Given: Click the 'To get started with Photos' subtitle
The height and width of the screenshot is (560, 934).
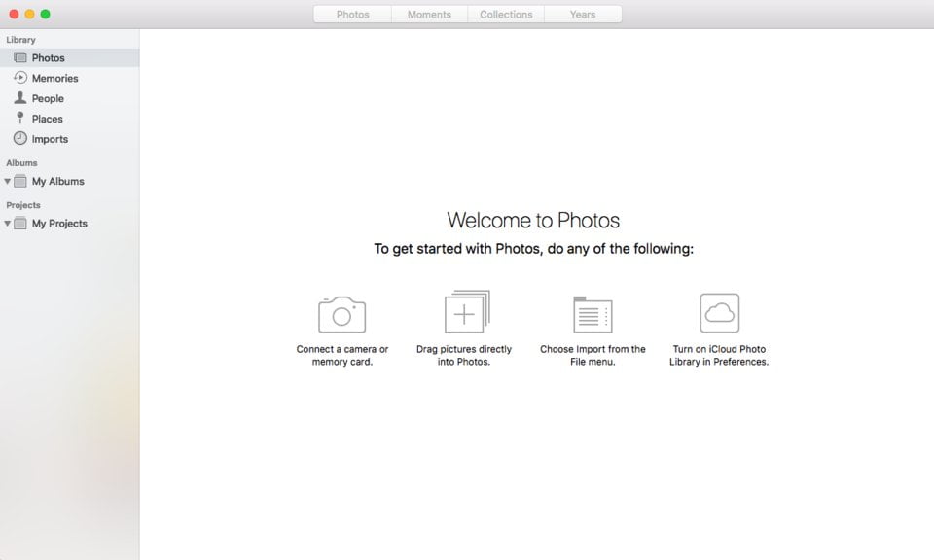Looking at the screenshot, I should click(x=533, y=249).
